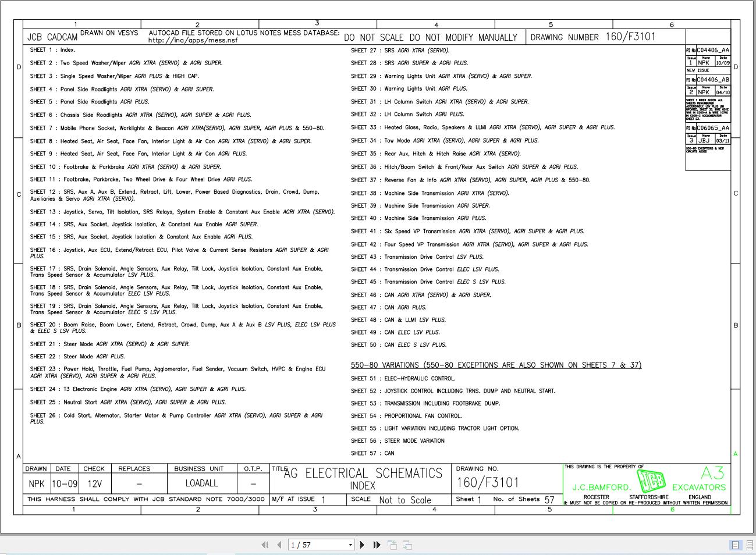Click the 'AG ELECTRICAL SCHEMATICS' title text
The width and height of the screenshot is (756, 555).
click(363, 474)
